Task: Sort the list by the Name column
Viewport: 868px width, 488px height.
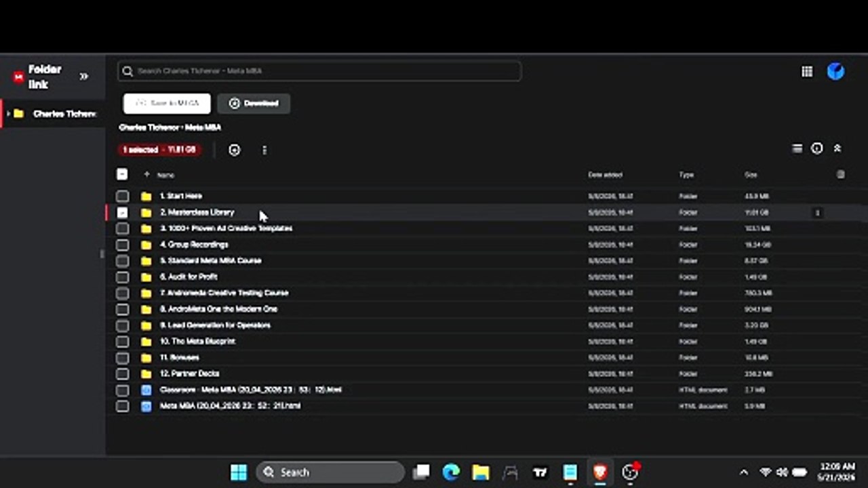Action: [x=165, y=175]
